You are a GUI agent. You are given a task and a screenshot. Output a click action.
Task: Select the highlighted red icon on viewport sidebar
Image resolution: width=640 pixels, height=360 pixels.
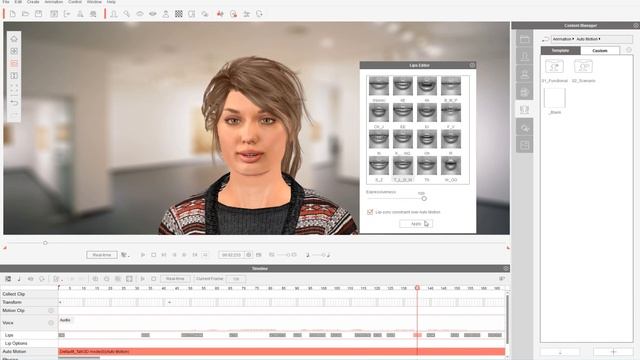(14, 64)
